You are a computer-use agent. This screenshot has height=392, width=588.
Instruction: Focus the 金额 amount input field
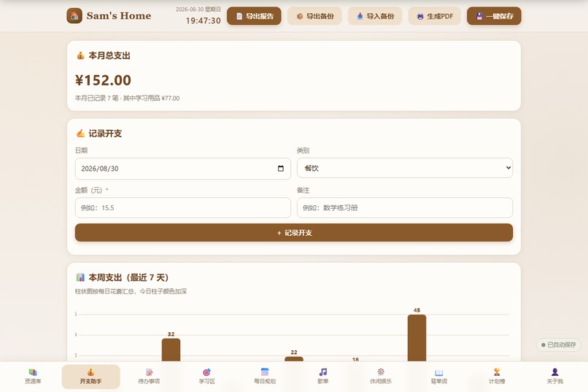[x=182, y=208]
